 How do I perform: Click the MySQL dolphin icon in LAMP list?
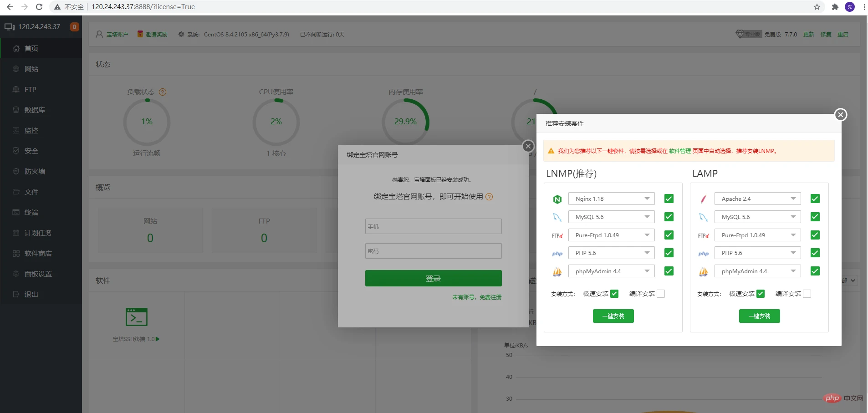[704, 217]
